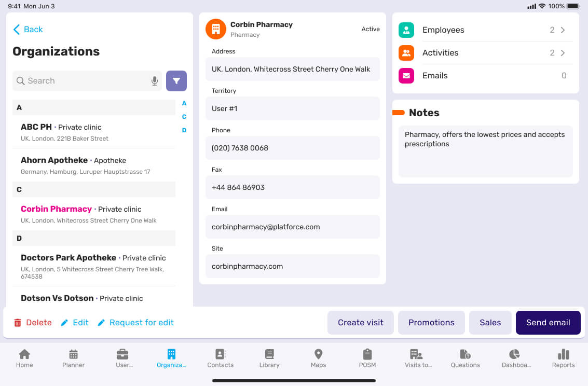588x386 pixels.
Task: Tap the pencil icon next to Edit
Action: click(64, 323)
